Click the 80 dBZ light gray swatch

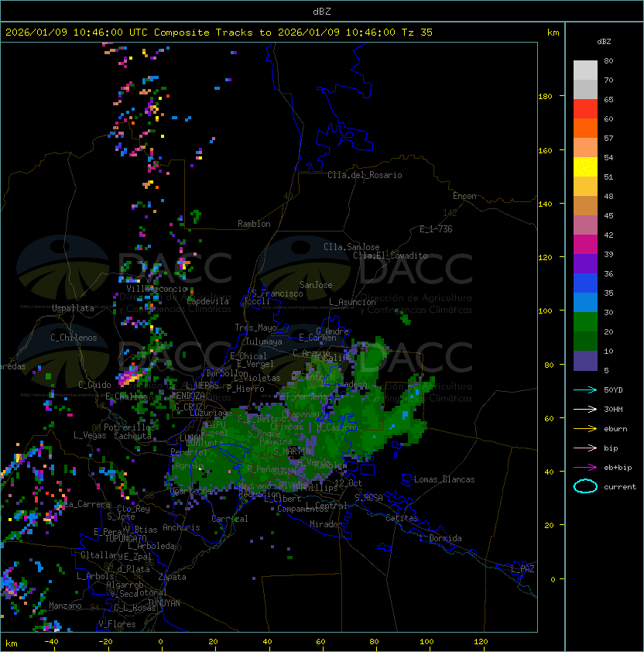pos(585,70)
